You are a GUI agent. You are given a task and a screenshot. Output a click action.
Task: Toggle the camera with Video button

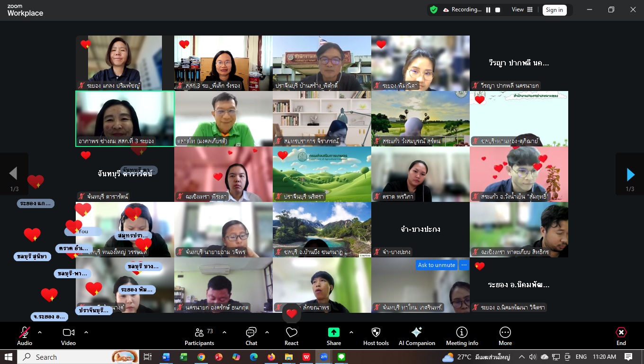[69, 336]
